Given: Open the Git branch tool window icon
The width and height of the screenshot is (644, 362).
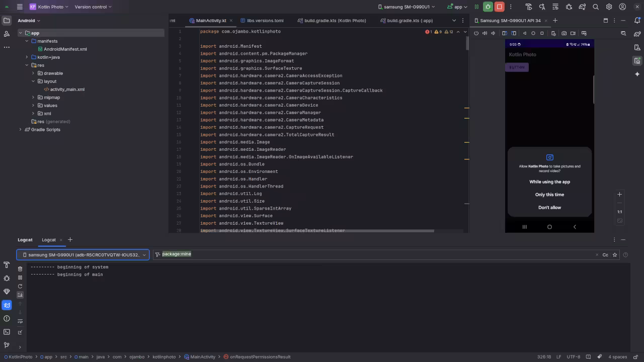Looking at the screenshot, I should pyautogui.click(x=7, y=345).
